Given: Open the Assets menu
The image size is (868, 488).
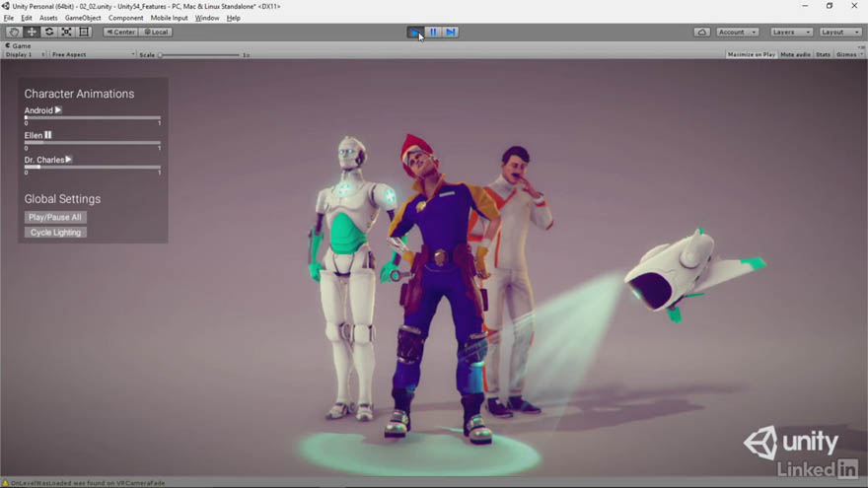Looking at the screenshot, I should pos(48,18).
